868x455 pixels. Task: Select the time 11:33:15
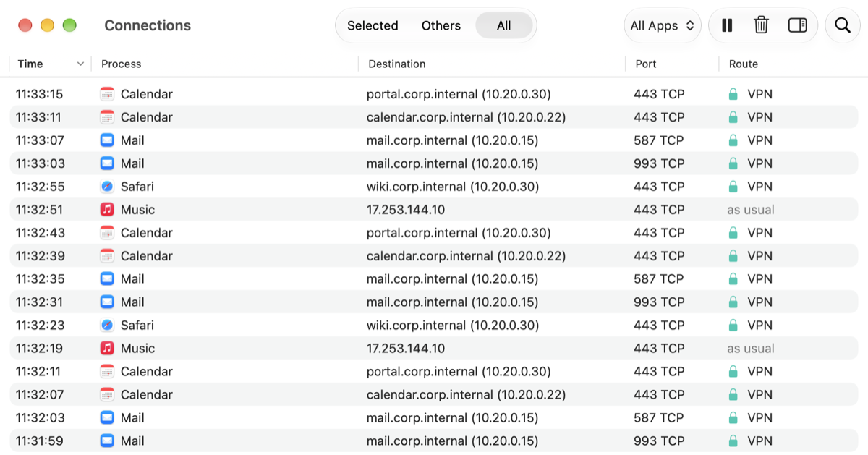pos(39,94)
